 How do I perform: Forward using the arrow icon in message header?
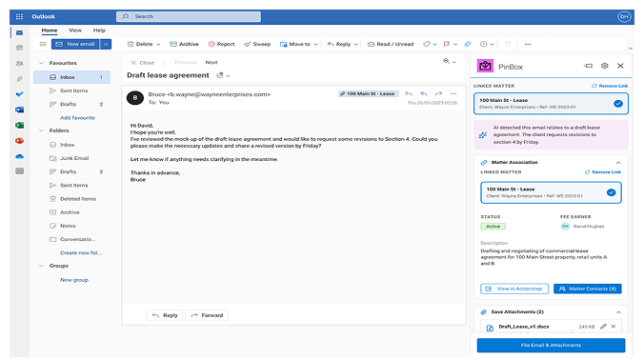pos(438,93)
